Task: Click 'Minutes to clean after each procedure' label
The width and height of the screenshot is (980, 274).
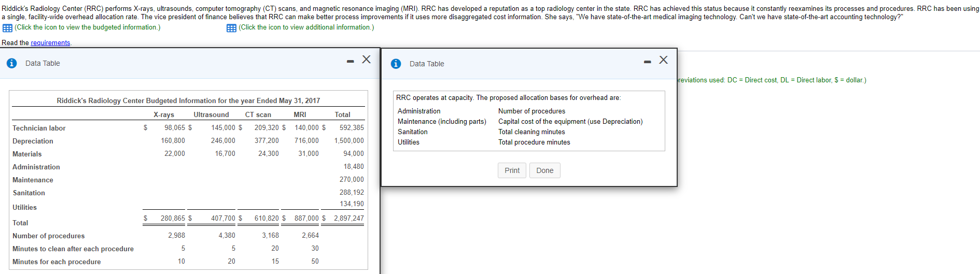Action: tap(73, 249)
